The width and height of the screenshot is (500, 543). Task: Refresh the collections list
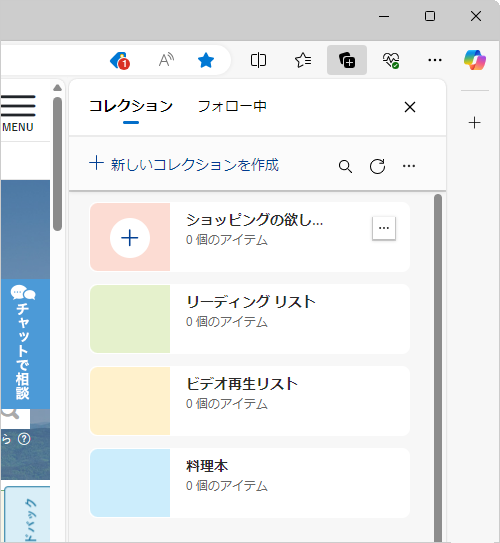point(377,166)
